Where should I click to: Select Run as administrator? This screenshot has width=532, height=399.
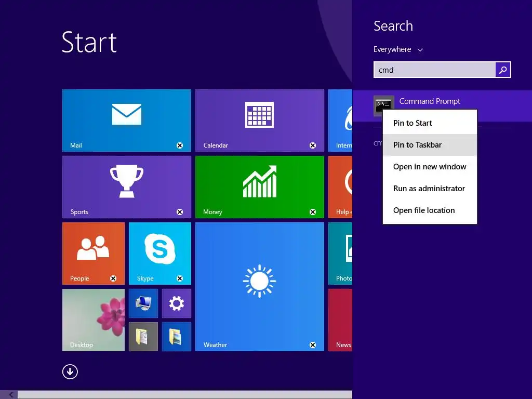tap(430, 188)
